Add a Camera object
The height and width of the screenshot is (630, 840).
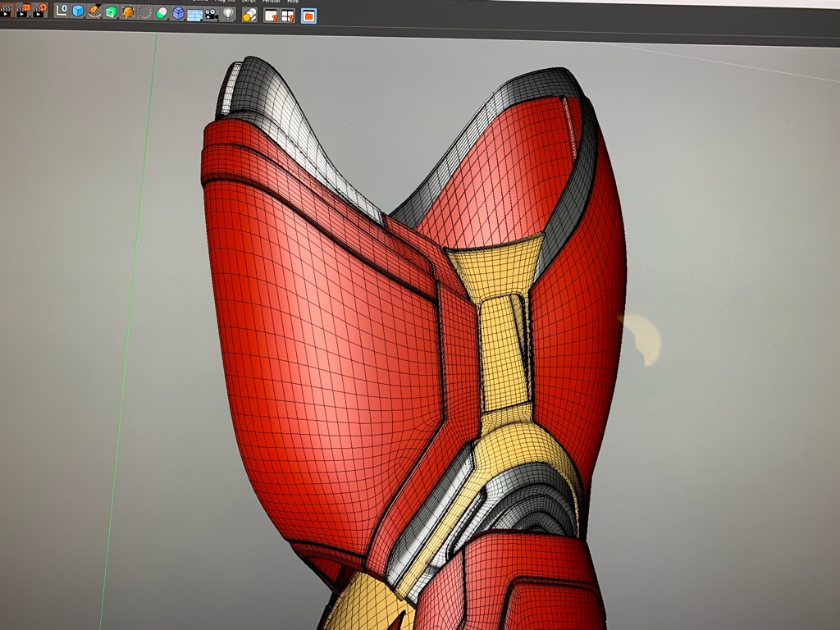(211, 14)
